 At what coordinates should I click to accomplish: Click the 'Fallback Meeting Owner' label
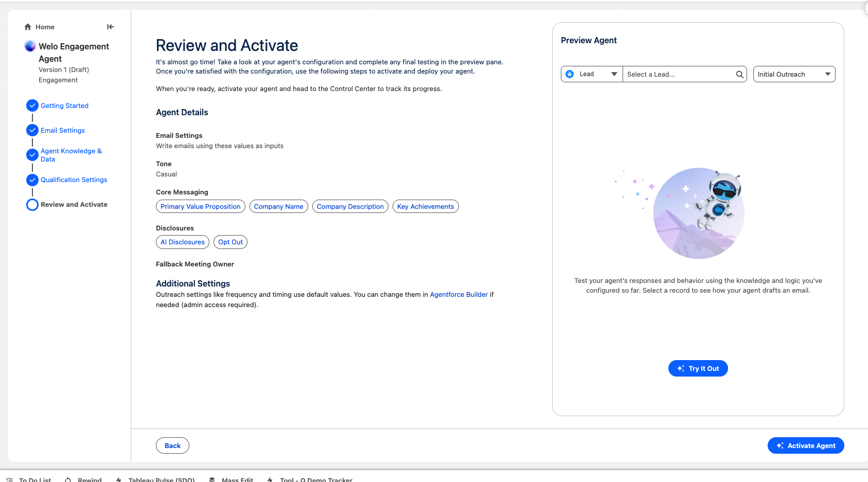tap(195, 264)
